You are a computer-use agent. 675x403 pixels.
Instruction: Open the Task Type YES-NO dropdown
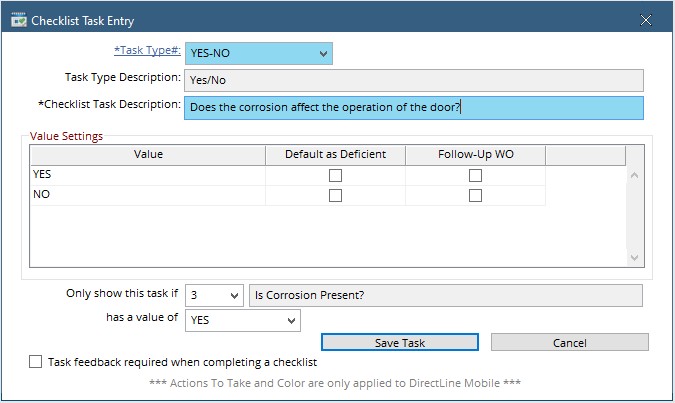(x=322, y=53)
